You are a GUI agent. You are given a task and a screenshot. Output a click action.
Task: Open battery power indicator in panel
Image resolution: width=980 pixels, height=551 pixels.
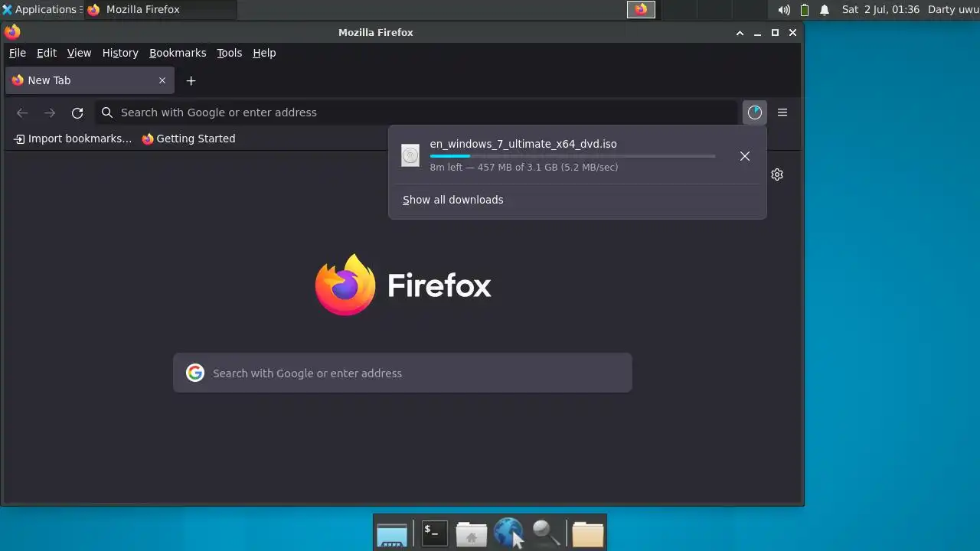(805, 10)
